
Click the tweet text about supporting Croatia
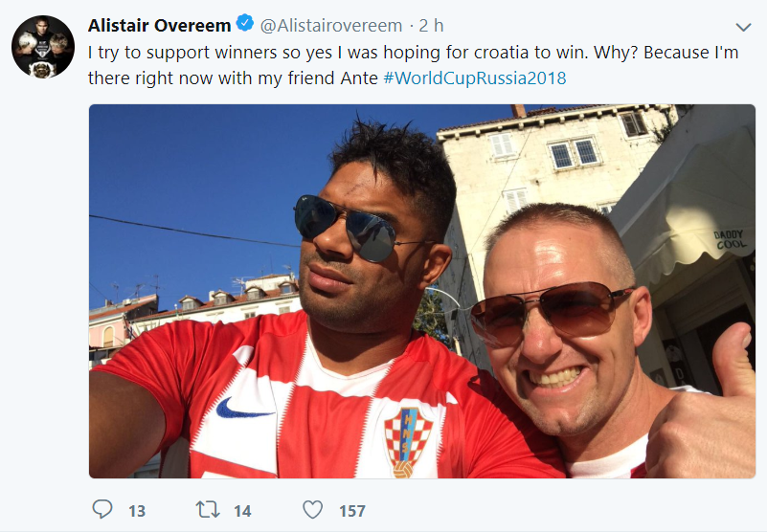[x=414, y=65]
